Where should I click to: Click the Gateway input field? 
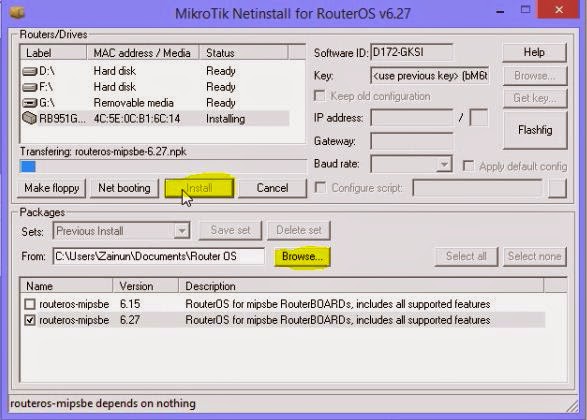[411, 141]
